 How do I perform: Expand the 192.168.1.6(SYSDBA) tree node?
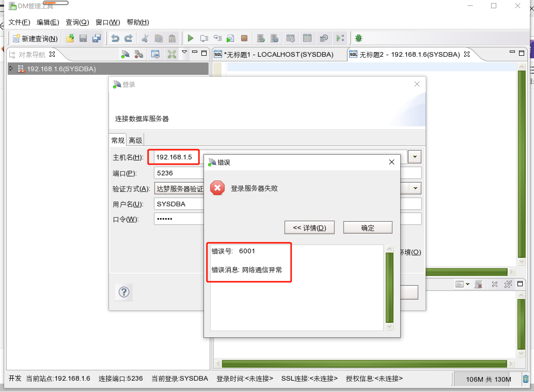pos(11,69)
